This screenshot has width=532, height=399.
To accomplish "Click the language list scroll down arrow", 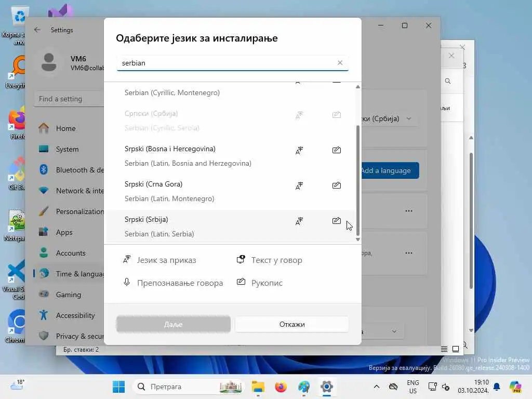I will click(x=357, y=239).
